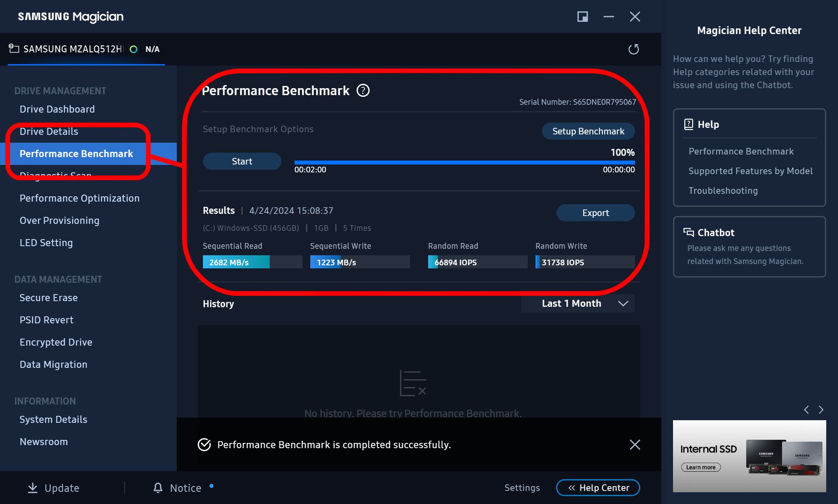Click the Serial Number S65DNE0R795067 text

click(577, 102)
